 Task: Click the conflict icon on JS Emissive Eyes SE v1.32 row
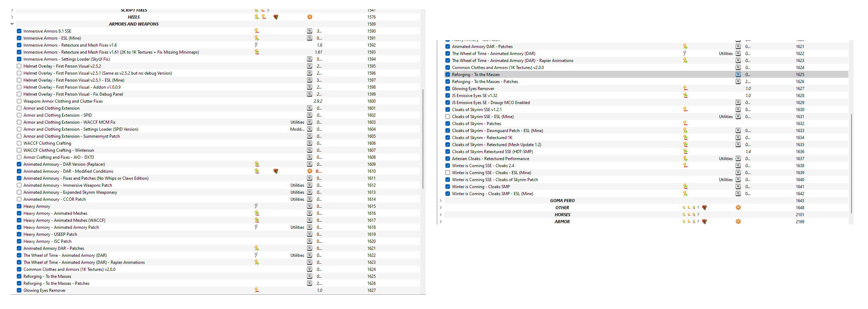coord(685,95)
